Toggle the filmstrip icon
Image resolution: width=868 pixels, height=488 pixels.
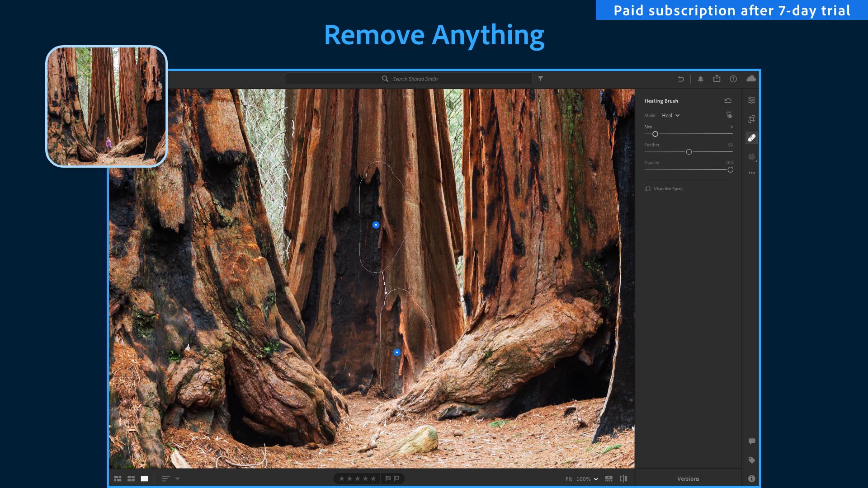(609, 479)
